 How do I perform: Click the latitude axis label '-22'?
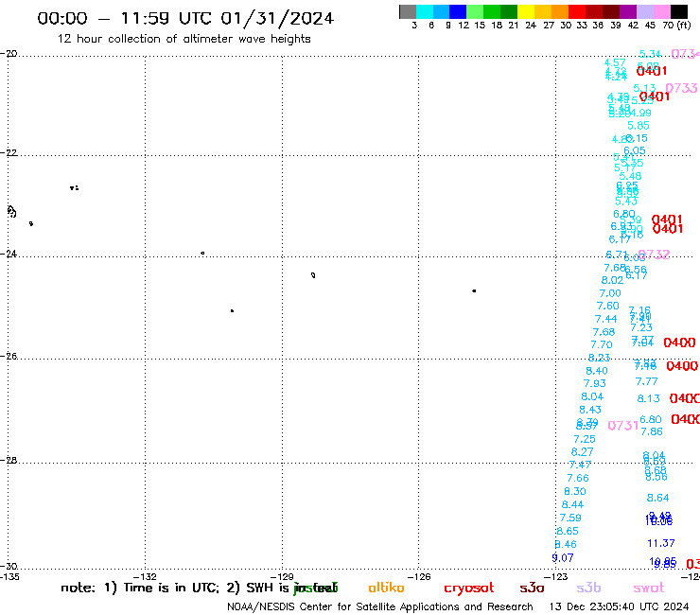pos(9,152)
